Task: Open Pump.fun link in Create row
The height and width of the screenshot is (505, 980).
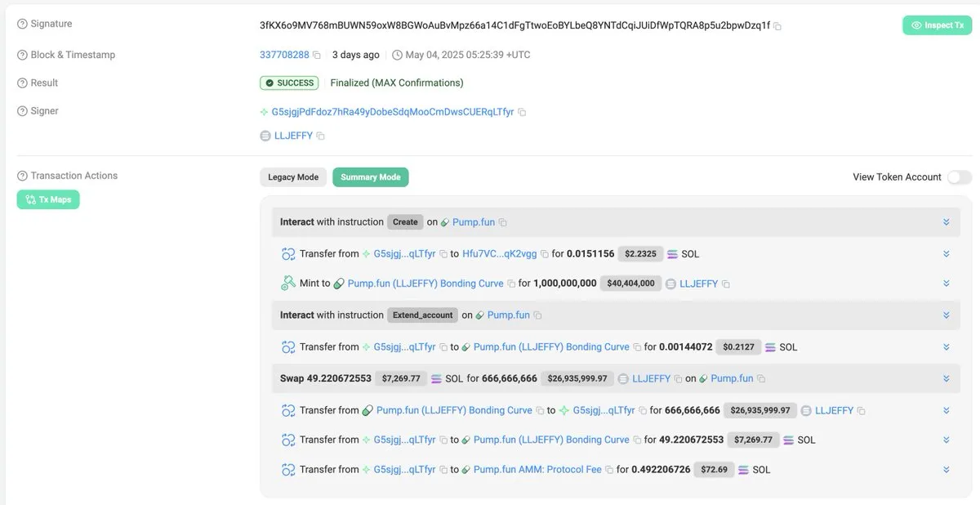Action: click(x=474, y=222)
